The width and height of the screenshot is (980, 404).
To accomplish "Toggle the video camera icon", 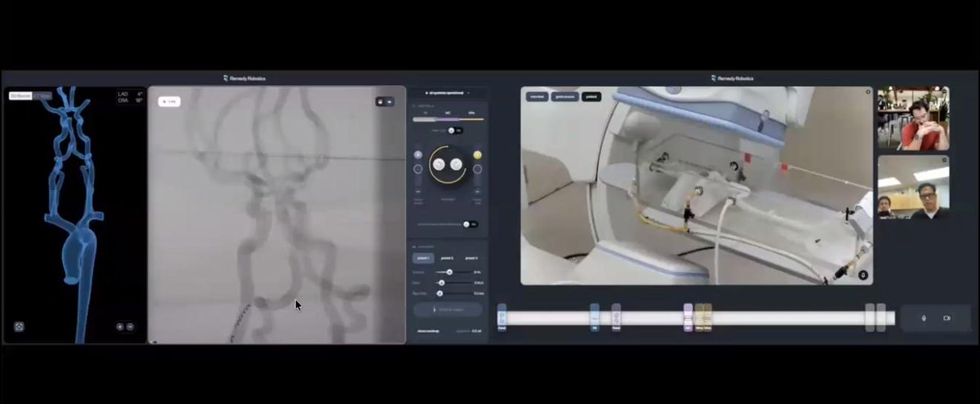I will [x=947, y=317].
